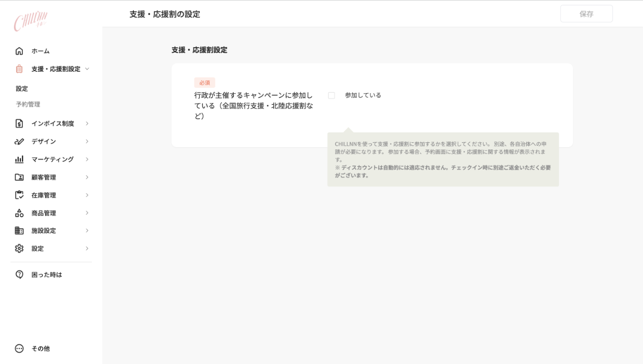Expand the マーケティング menu arrow
Screen dimensions: 643x364
coord(87,160)
